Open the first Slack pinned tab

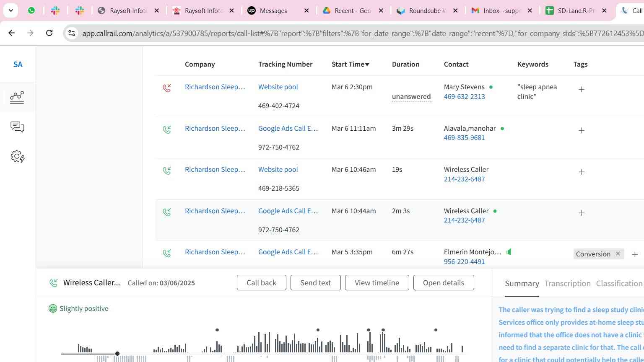pos(55,10)
